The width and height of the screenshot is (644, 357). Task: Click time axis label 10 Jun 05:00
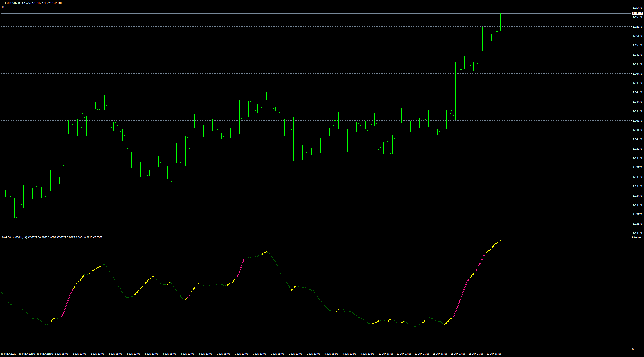(386, 354)
